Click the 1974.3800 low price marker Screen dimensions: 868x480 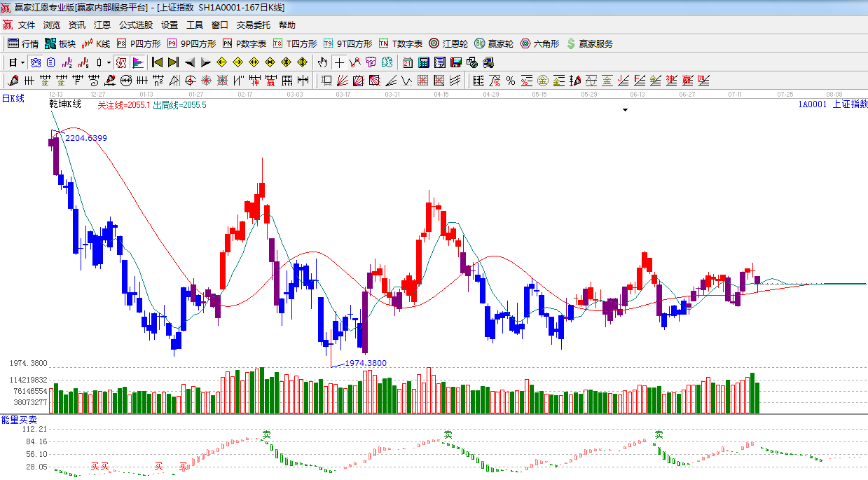pos(365,363)
